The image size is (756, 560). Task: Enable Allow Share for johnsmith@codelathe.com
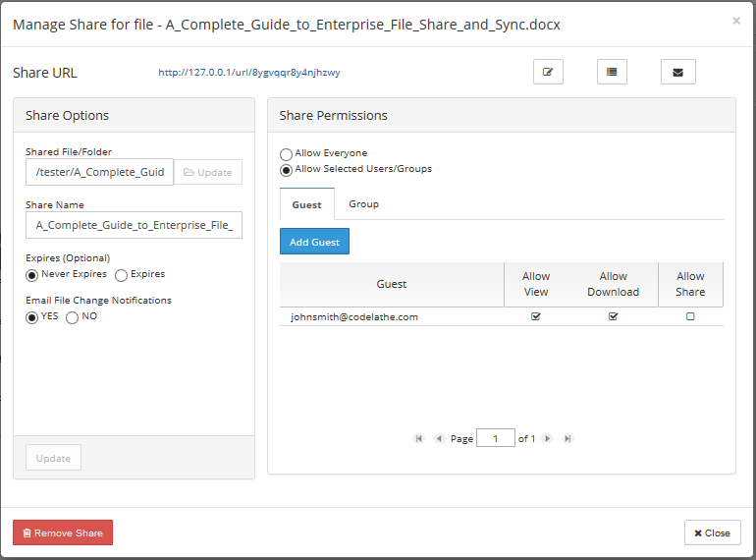(x=690, y=316)
